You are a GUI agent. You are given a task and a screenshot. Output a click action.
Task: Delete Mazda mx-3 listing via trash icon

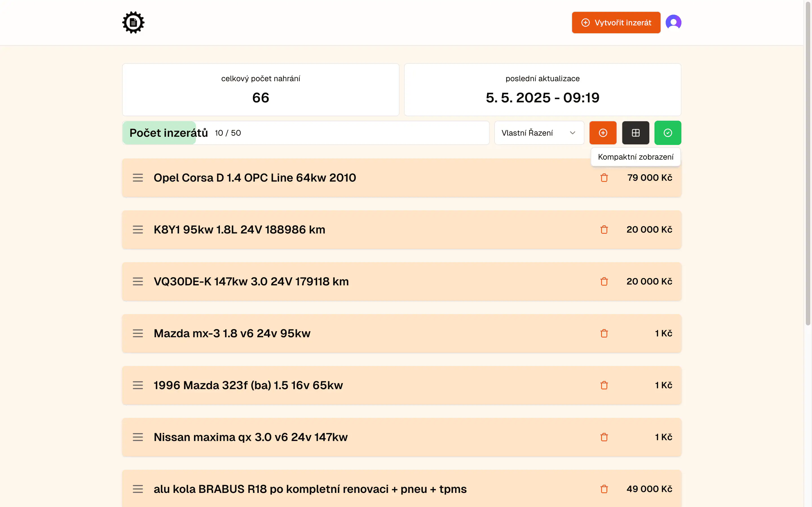604,333
